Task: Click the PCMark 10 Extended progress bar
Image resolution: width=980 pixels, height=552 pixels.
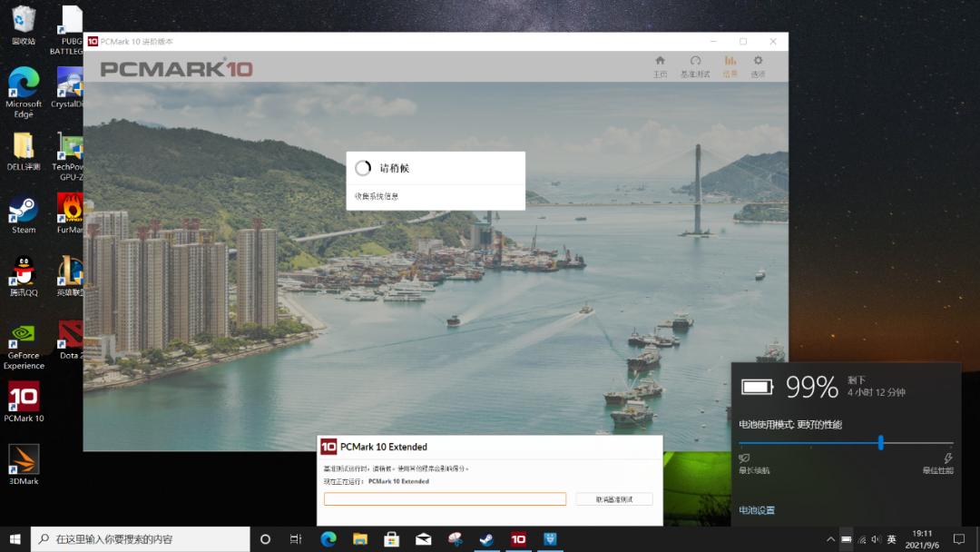Action: (445, 498)
